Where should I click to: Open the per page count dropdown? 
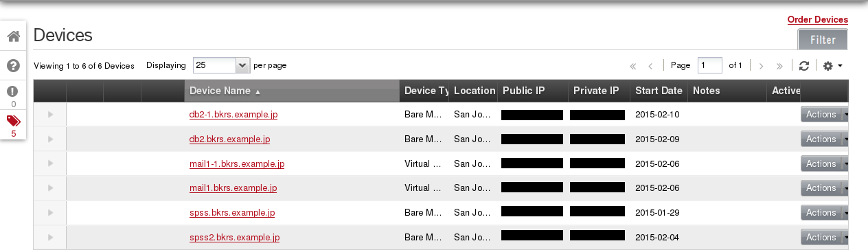tap(221, 65)
